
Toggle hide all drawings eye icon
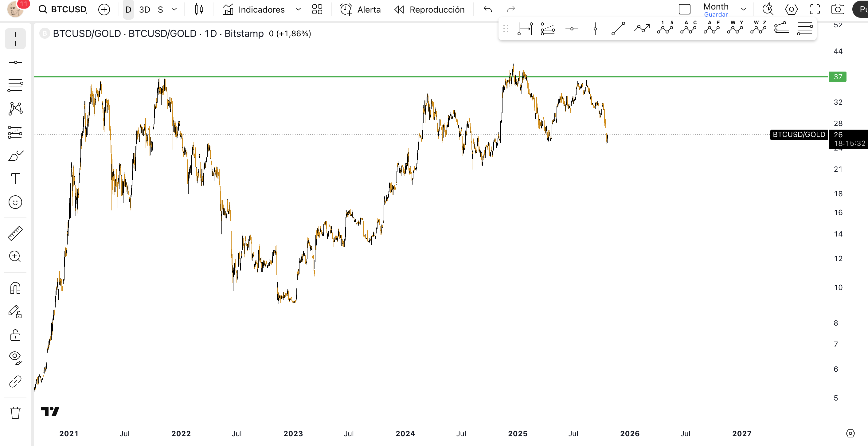point(15,357)
